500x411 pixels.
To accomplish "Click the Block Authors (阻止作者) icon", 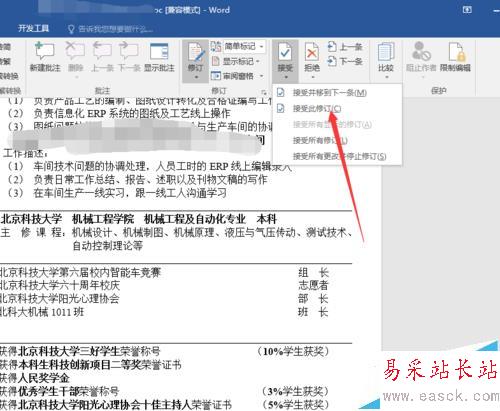I will pos(421,51).
